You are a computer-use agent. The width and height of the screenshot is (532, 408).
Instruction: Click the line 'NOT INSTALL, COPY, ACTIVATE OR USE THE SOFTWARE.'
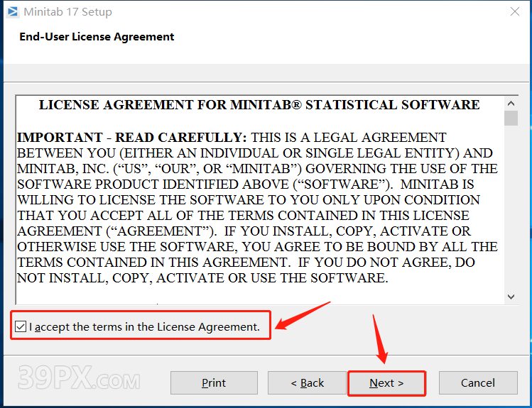pyautogui.click(x=202, y=278)
